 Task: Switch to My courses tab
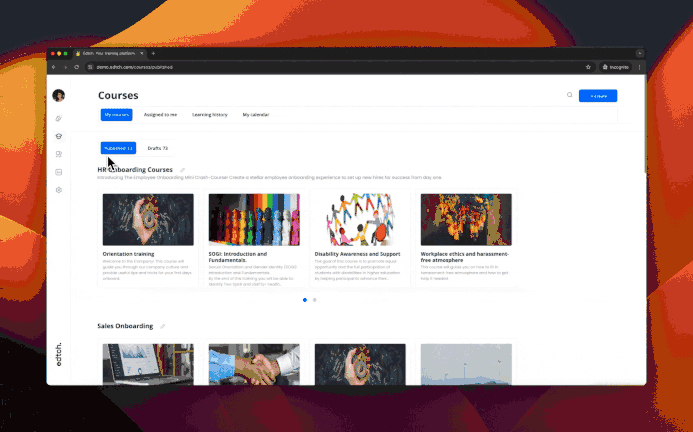(117, 115)
